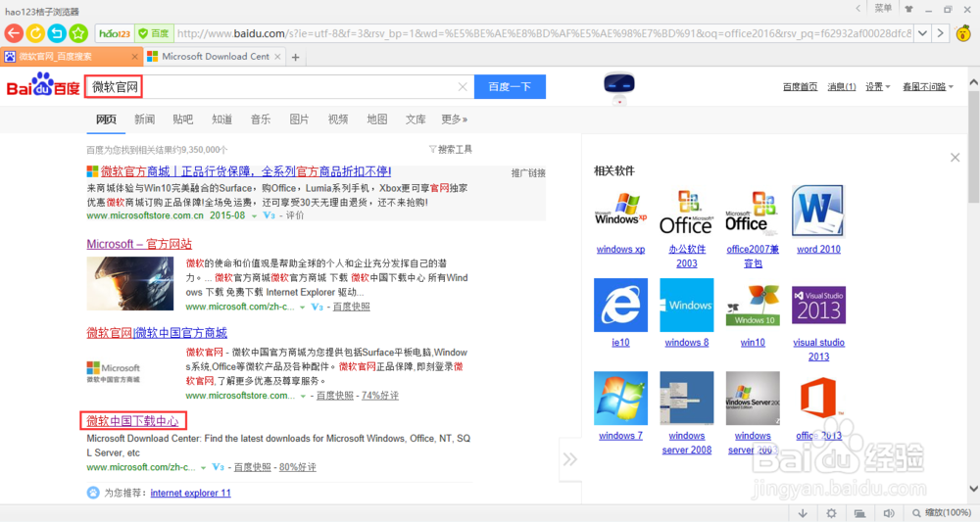
Task: Click the browser URL address field
Action: point(543,33)
